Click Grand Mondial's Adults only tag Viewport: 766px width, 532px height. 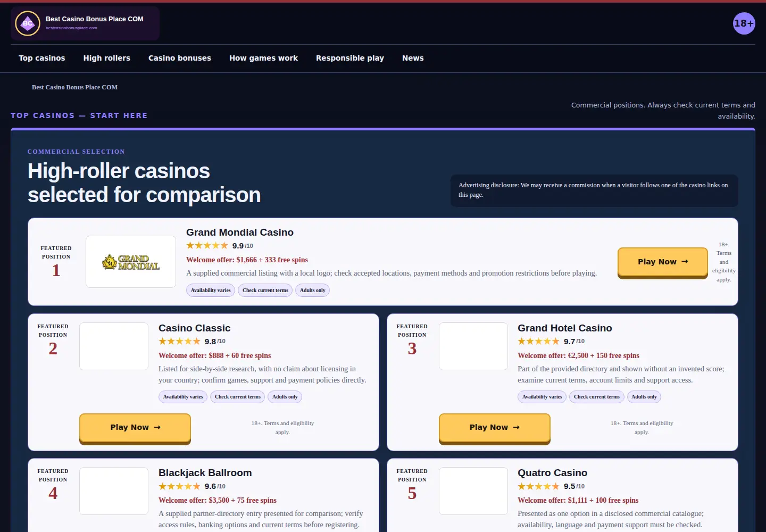313,290
